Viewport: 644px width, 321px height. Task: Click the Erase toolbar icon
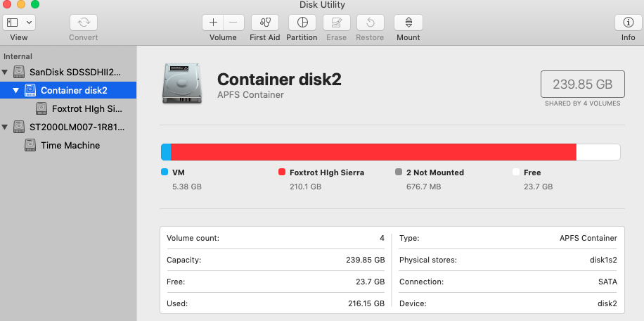click(336, 23)
